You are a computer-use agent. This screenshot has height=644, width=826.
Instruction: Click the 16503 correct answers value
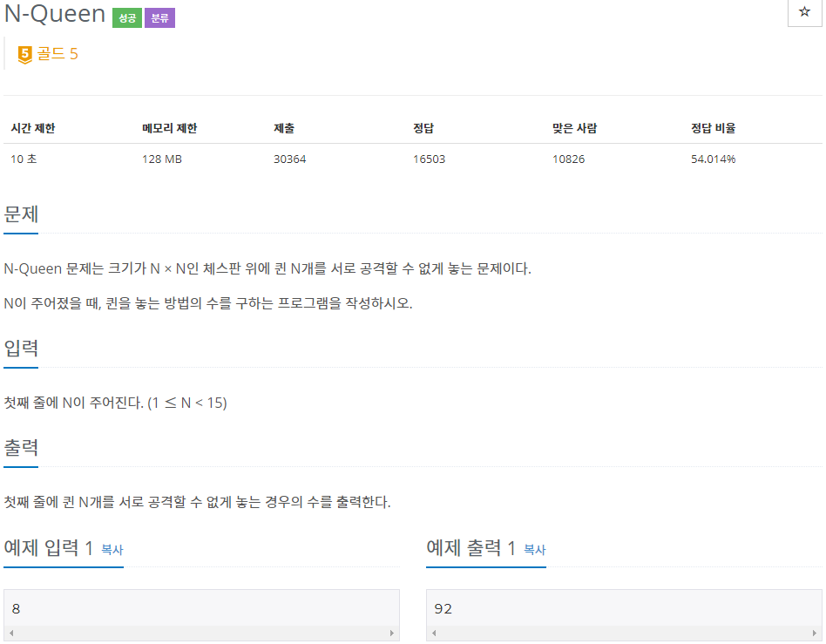pos(429,159)
